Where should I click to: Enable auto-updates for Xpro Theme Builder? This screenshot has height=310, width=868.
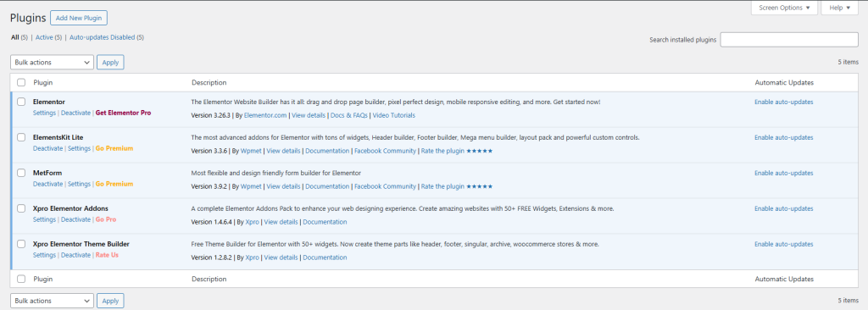coord(783,244)
